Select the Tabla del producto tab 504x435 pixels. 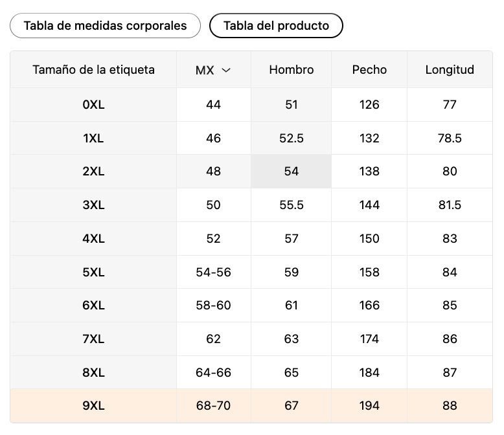(276, 26)
